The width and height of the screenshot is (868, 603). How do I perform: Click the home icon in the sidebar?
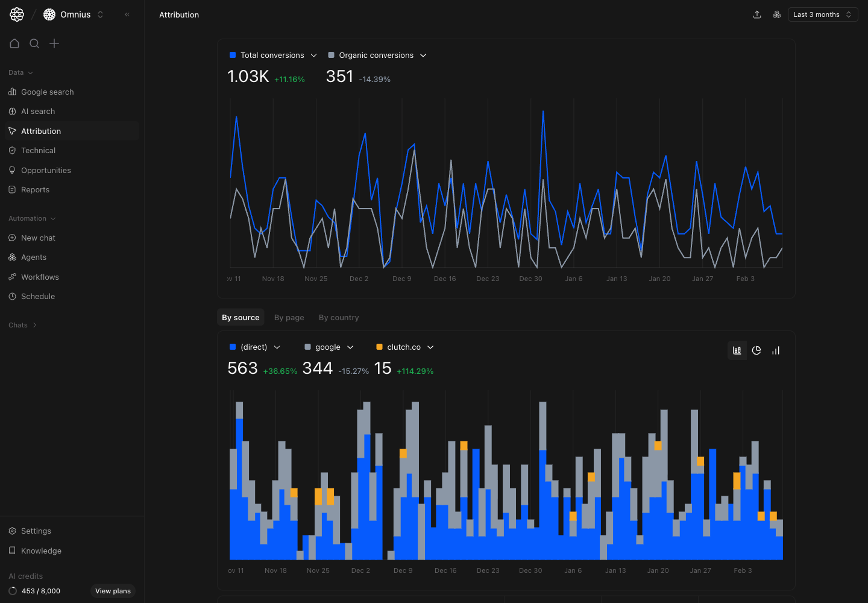pyautogui.click(x=14, y=43)
